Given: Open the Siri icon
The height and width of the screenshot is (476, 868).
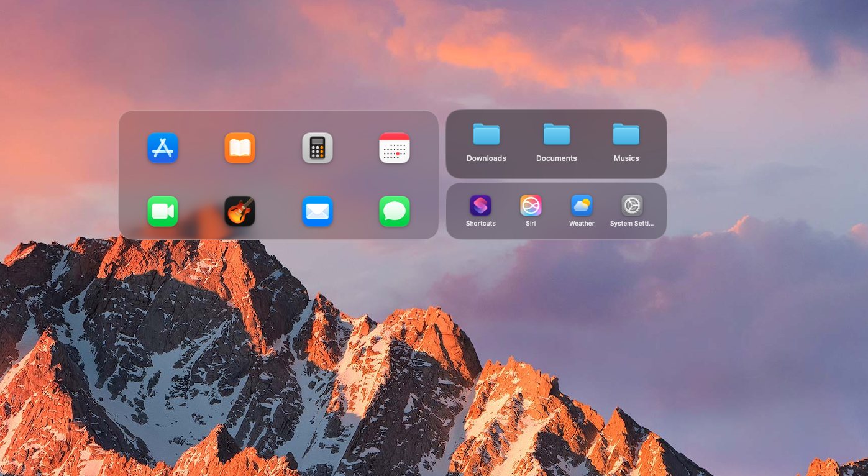Looking at the screenshot, I should click(x=531, y=205).
